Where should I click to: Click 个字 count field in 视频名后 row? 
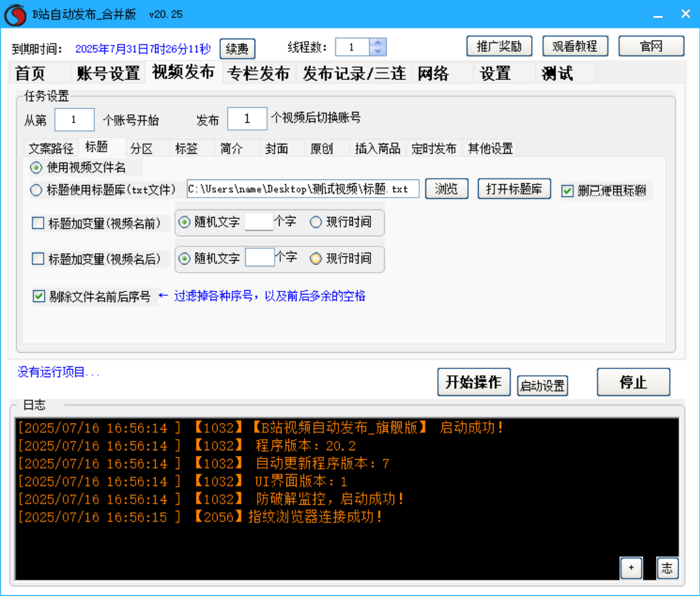(260, 258)
